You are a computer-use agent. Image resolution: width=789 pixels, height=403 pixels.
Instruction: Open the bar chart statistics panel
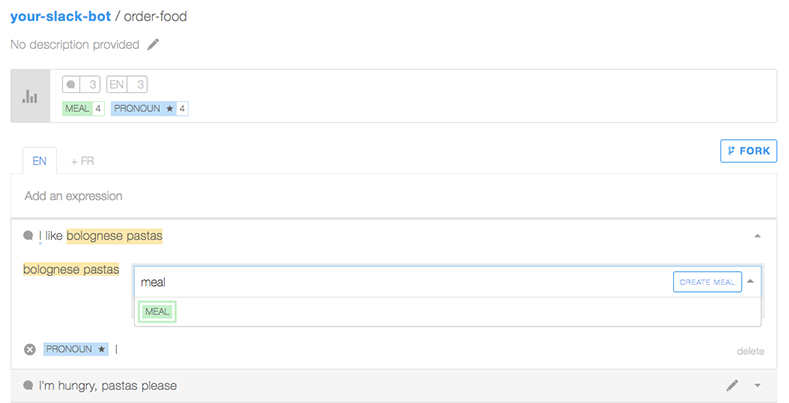click(x=30, y=96)
